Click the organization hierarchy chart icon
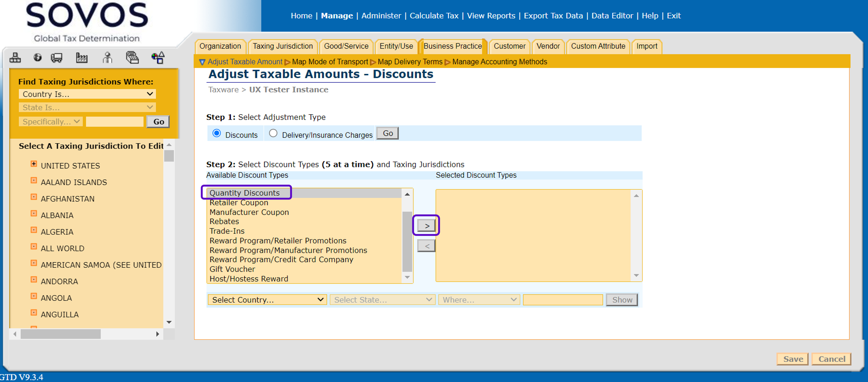 coord(15,58)
